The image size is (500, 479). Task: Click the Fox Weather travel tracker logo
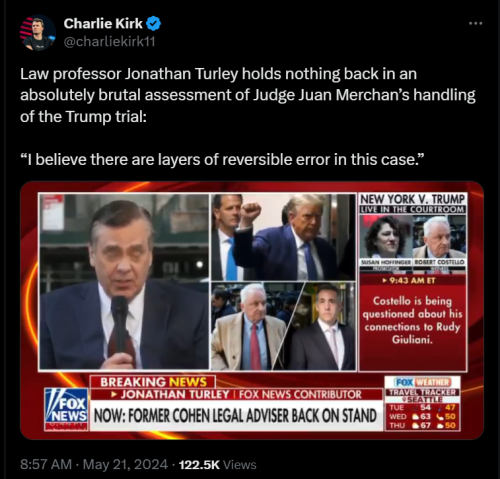[422, 382]
